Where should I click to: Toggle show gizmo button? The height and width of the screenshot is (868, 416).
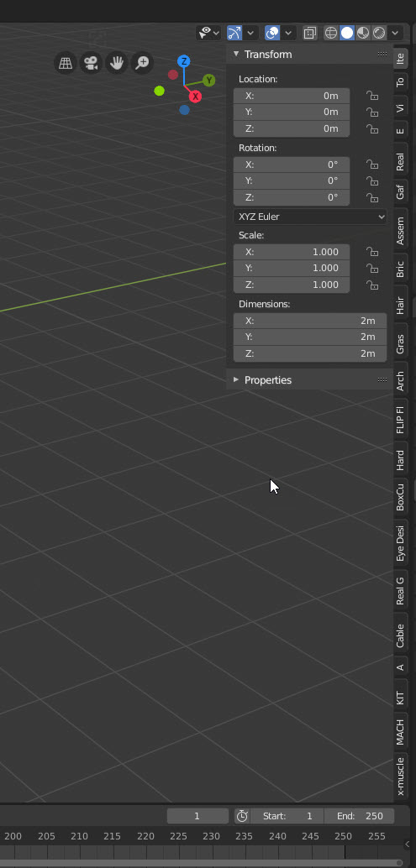tap(234, 33)
